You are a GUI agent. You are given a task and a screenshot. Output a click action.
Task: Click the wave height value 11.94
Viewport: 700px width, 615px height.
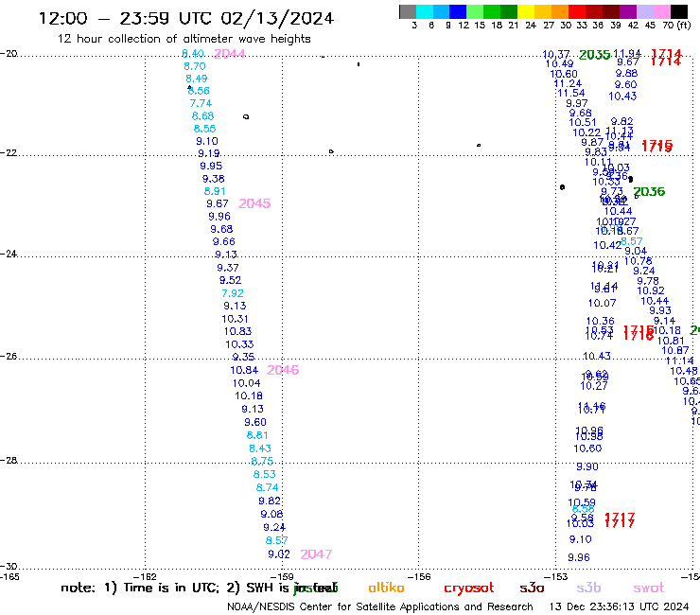pyautogui.click(x=627, y=54)
